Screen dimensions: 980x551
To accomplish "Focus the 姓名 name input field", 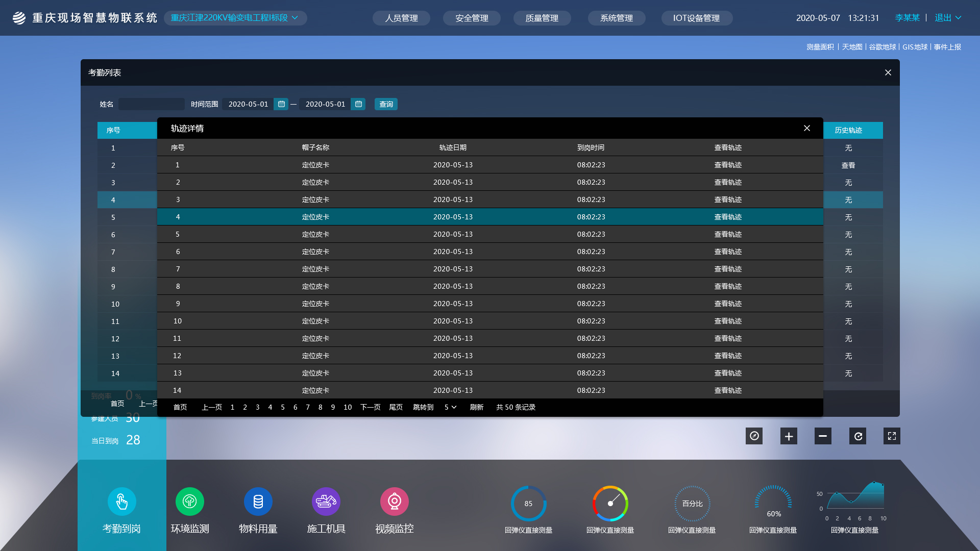I will pos(152,104).
